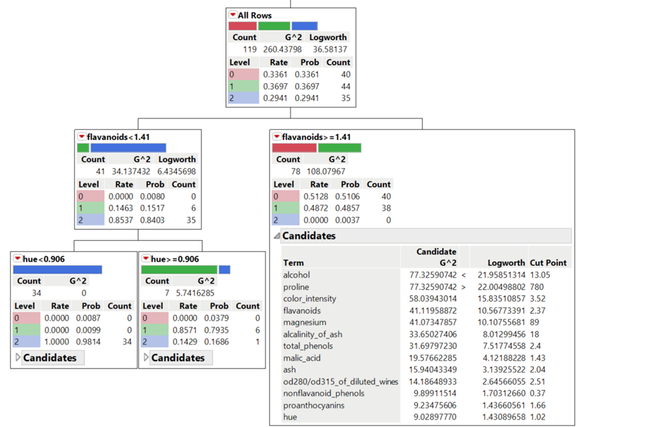Select level 2 swatch in All Rows table

(243, 98)
